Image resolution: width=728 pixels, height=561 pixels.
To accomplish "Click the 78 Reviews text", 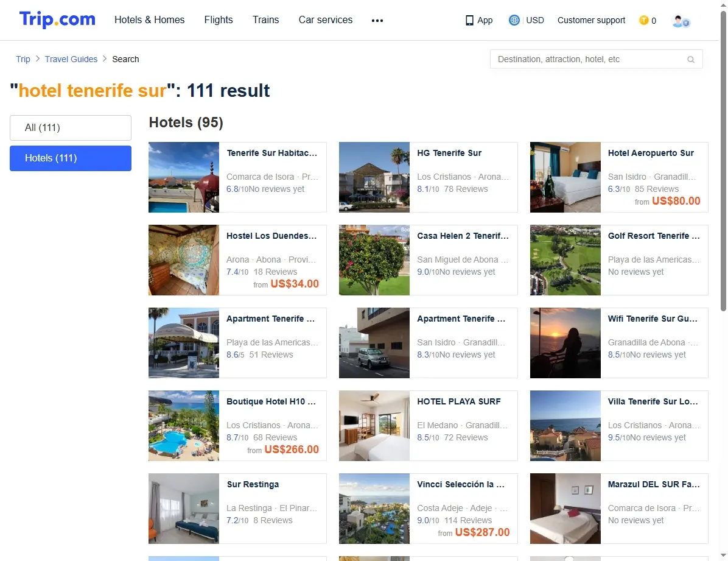I will tap(466, 189).
